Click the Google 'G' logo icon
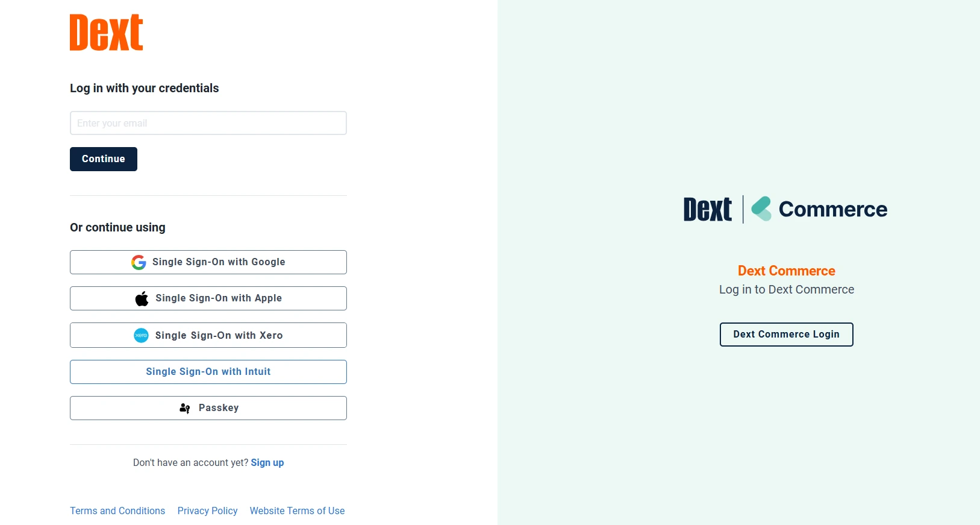Image resolution: width=980 pixels, height=525 pixels. [139, 262]
